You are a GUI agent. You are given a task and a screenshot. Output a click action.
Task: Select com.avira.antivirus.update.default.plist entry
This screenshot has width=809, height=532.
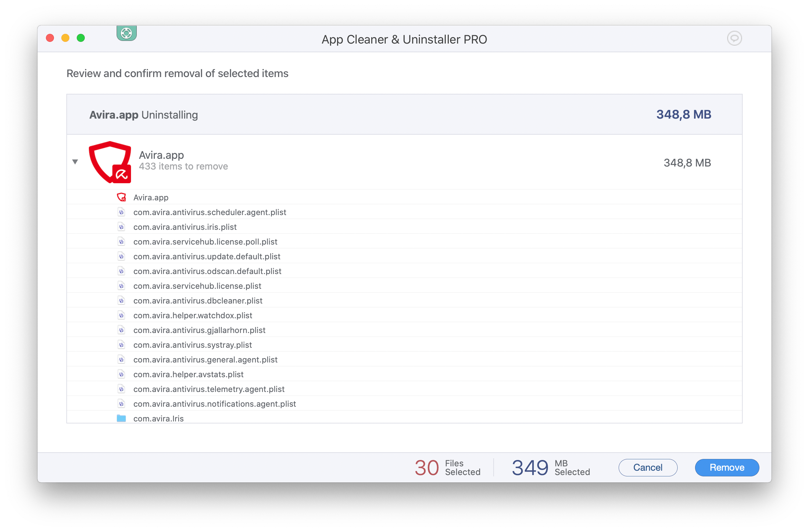pyautogui.click(x=207, y=257)
